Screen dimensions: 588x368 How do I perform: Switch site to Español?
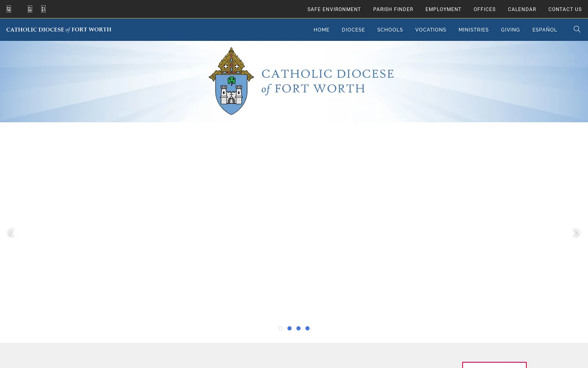545,30
